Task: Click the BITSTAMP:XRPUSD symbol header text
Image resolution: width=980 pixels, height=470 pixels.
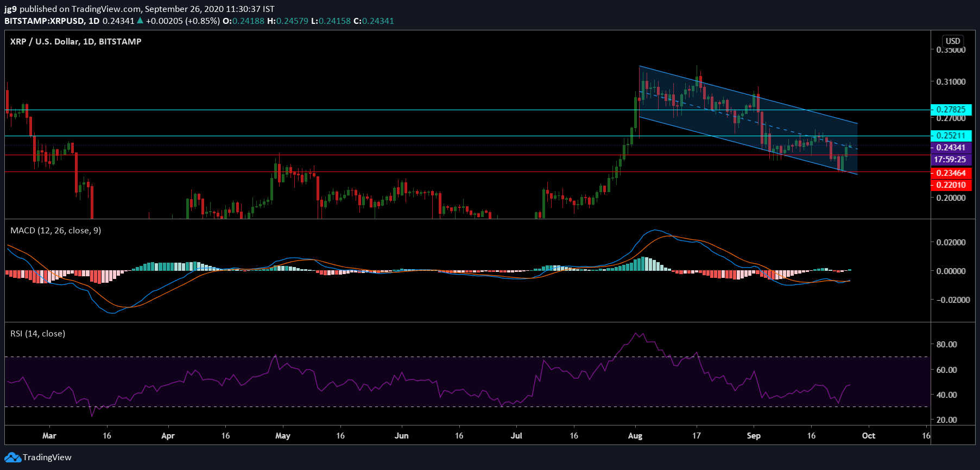Action: click(x=45, y=21)
